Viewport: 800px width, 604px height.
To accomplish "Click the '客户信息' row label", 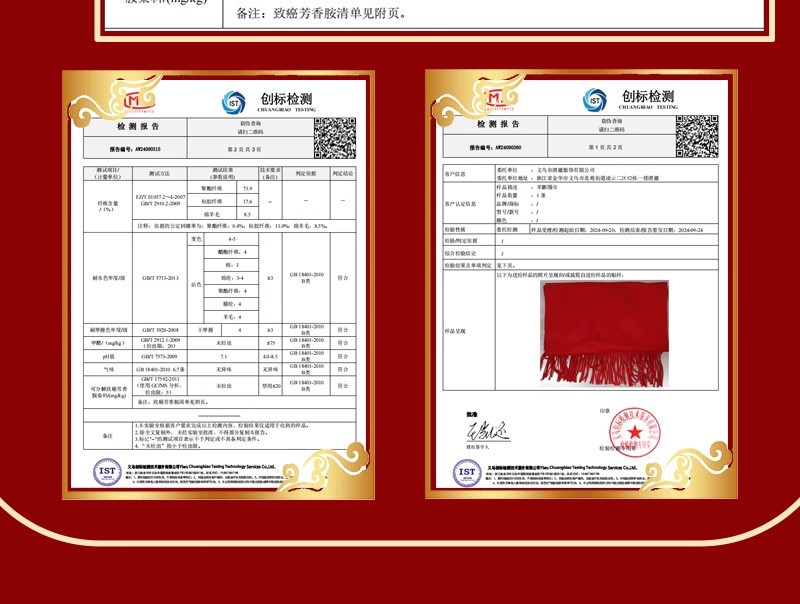I will (x=455, y=174).
